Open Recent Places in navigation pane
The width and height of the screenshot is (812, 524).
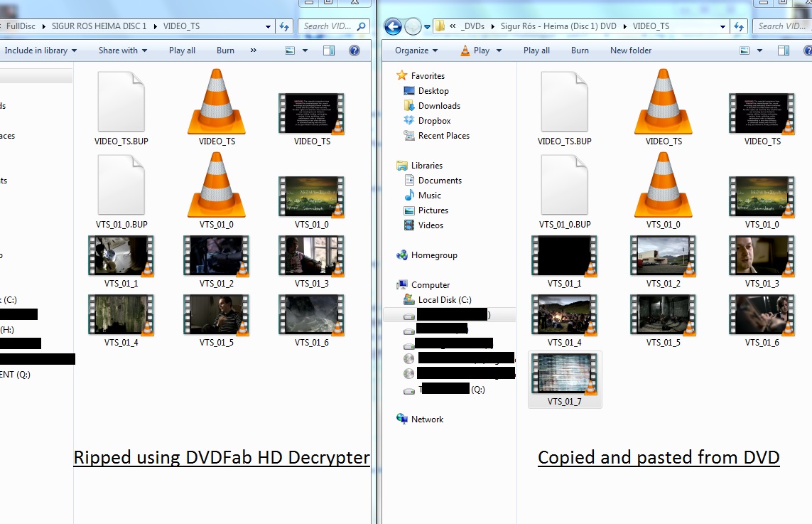437,136
